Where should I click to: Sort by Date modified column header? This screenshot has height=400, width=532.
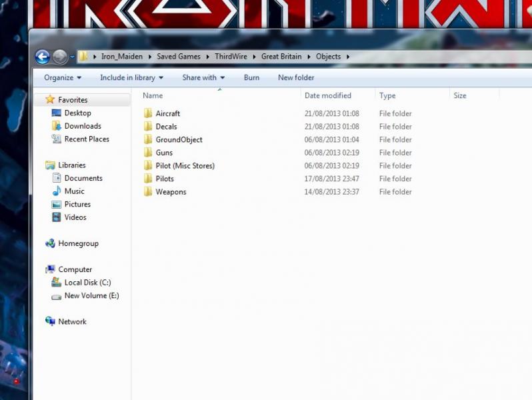pos(328,96)
